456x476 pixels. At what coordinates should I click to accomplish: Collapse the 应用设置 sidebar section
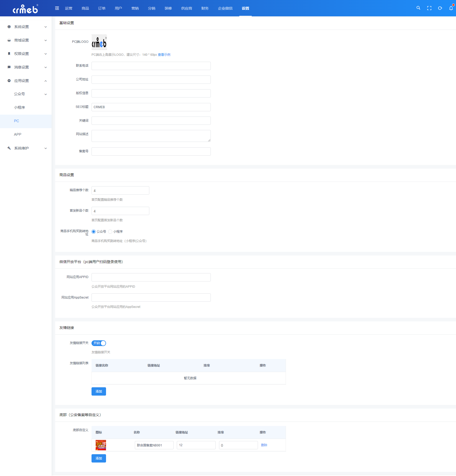click(x=26, y=81)
